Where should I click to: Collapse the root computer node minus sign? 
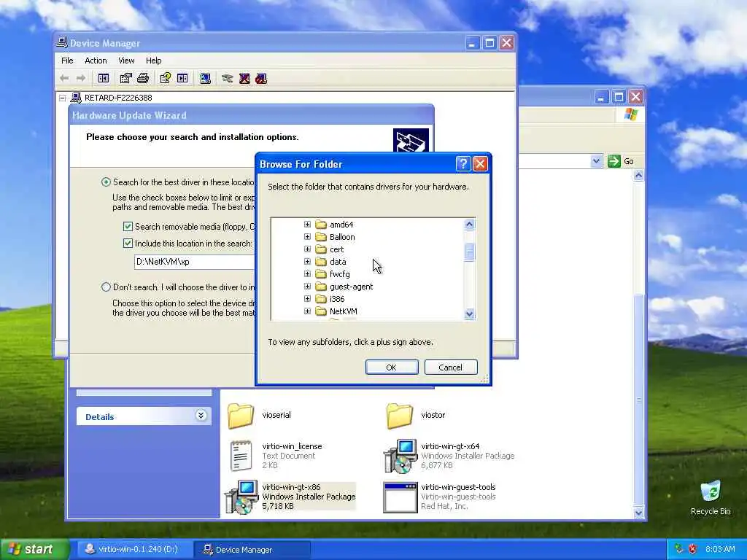click(63, 98)
